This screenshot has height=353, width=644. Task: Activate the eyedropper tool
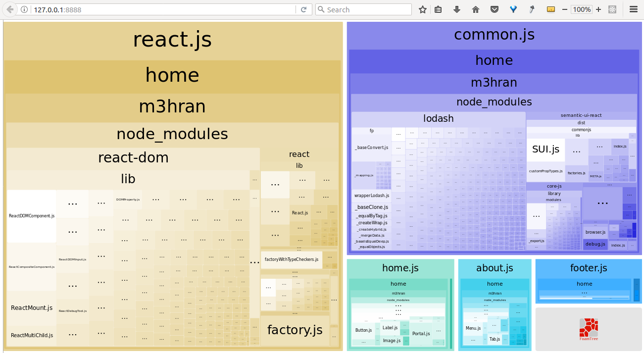coord(532,9)
